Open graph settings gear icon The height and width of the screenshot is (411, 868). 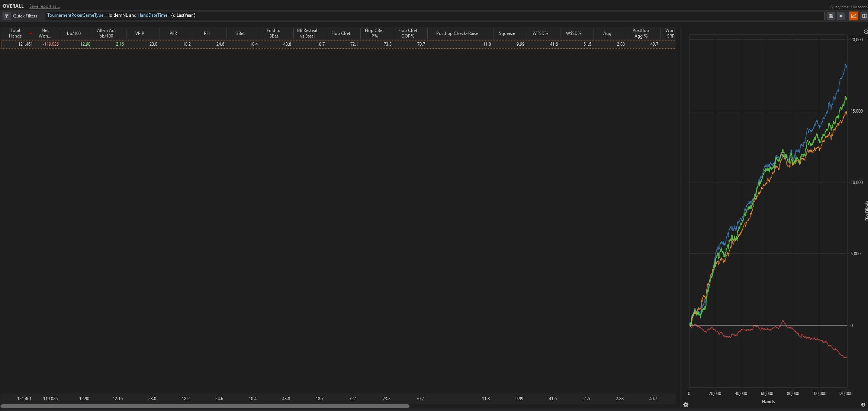point(686,405)
